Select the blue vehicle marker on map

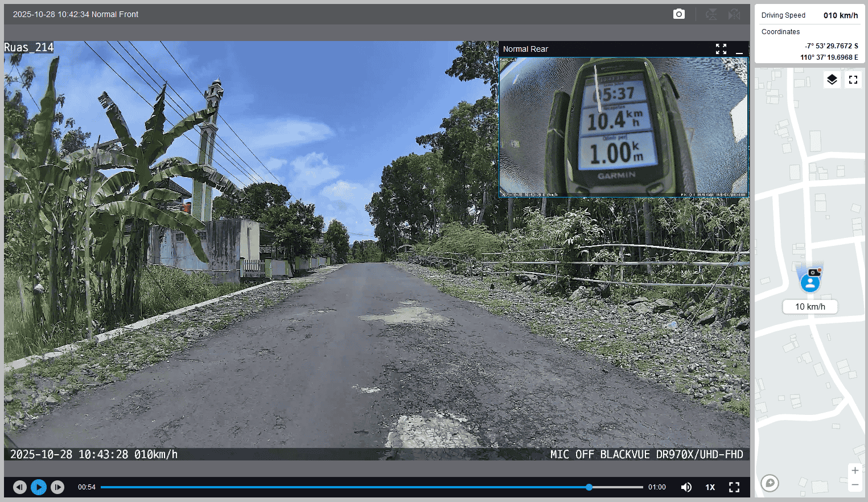[x=810, y=282]
